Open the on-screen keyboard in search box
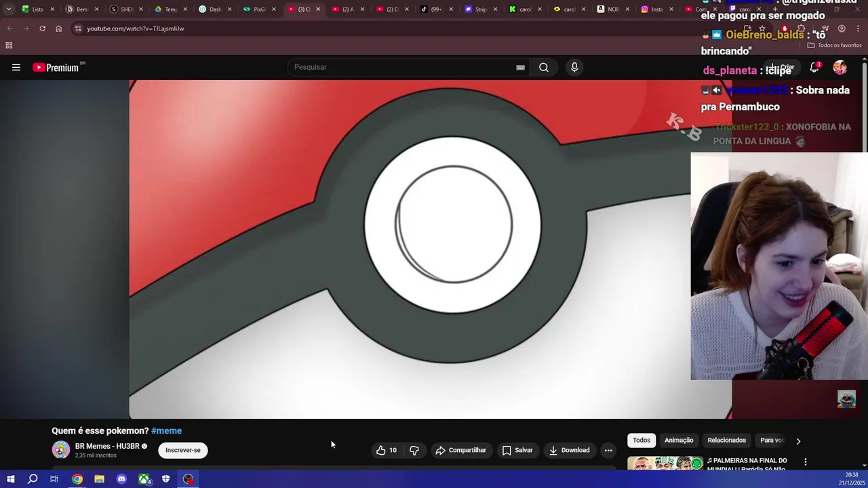 pos(520,67)
